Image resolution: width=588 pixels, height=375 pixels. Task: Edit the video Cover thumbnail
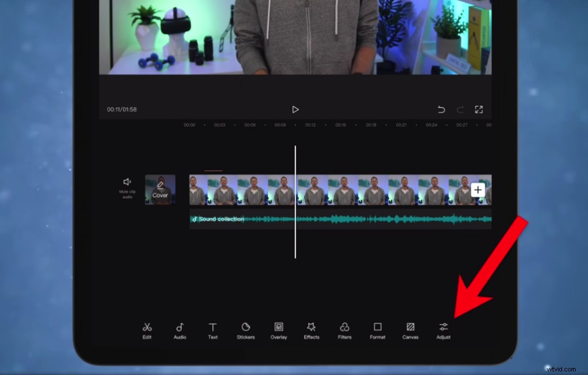pyautogui.click(x=159, y=190)
